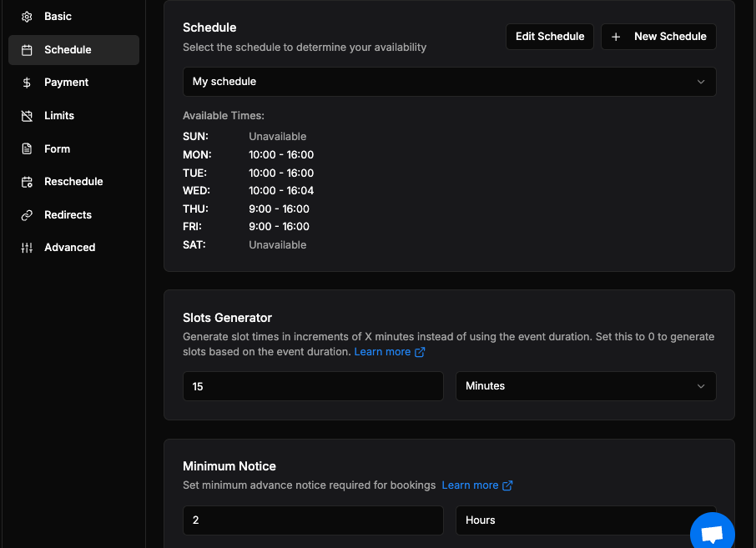Click the Reschedule calendar icon

27,182
